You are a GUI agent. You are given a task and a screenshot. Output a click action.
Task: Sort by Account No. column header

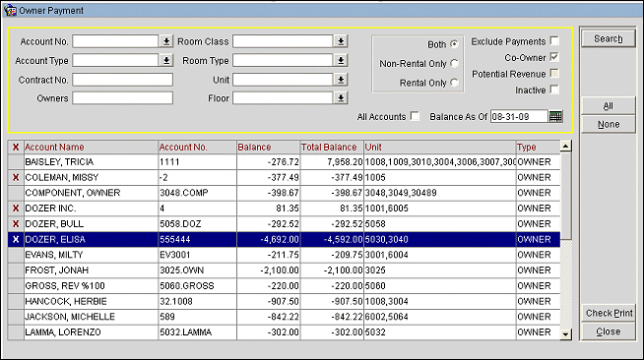pyautogui.click(x=197, y=148)
